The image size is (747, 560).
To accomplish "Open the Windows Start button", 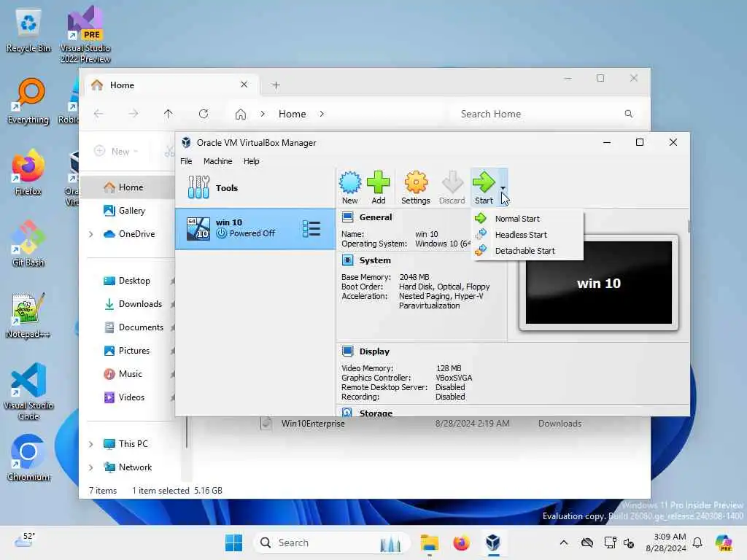I will pyautogui.click(x=233, y=542).
